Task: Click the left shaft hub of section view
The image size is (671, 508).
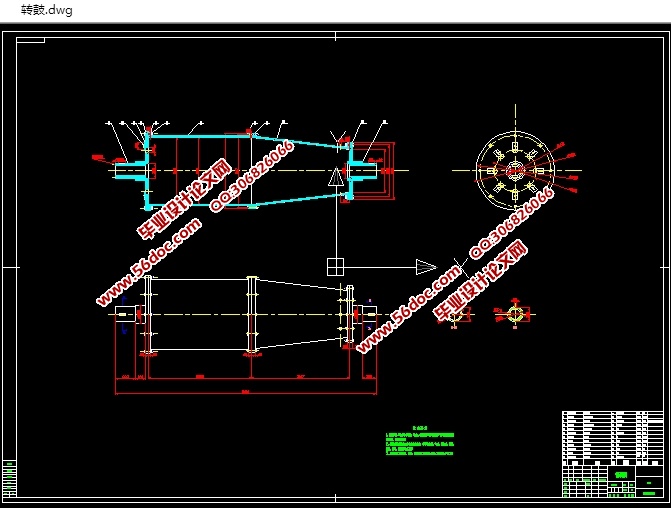Action: 130,171
